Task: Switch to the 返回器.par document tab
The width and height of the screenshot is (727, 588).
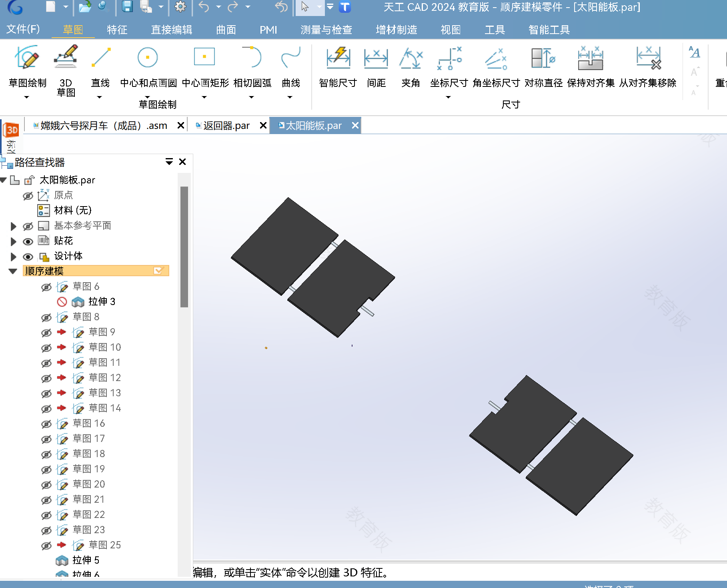Action: [x=226, y=126]
